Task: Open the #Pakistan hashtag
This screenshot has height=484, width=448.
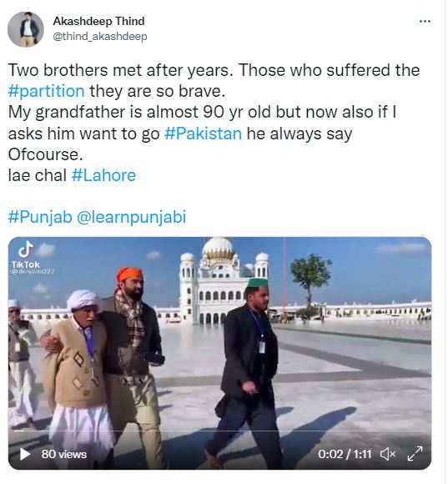Action: (x=203, y=134)
